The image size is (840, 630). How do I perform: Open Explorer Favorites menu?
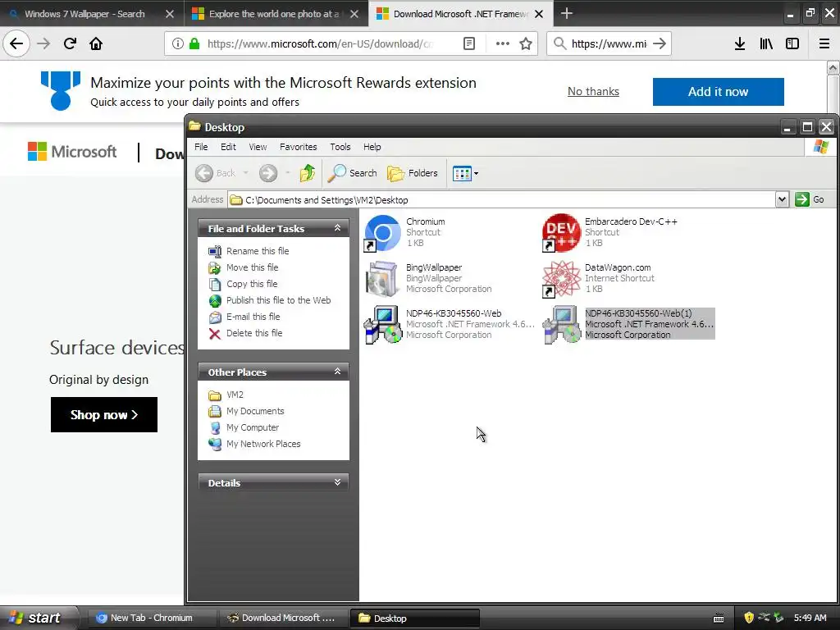click(x=298, y=147)
